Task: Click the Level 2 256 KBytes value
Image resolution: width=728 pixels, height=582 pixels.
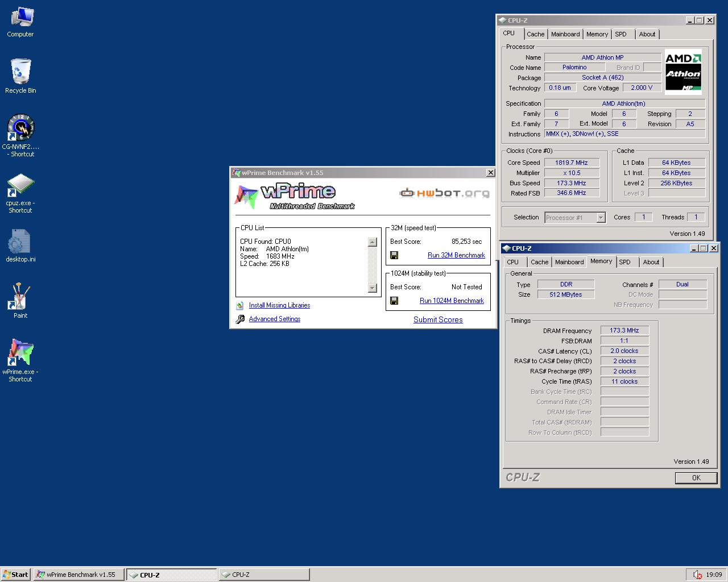Action: 676,183
